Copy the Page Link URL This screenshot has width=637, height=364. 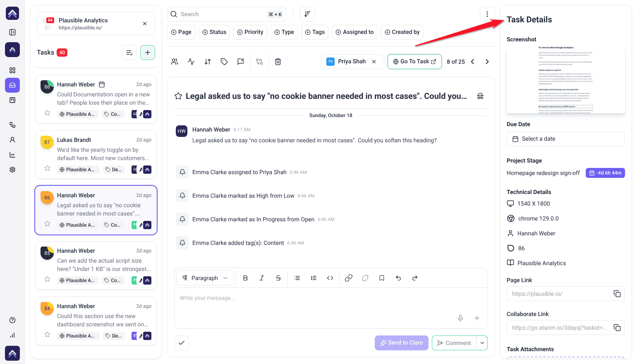[617, 294]
